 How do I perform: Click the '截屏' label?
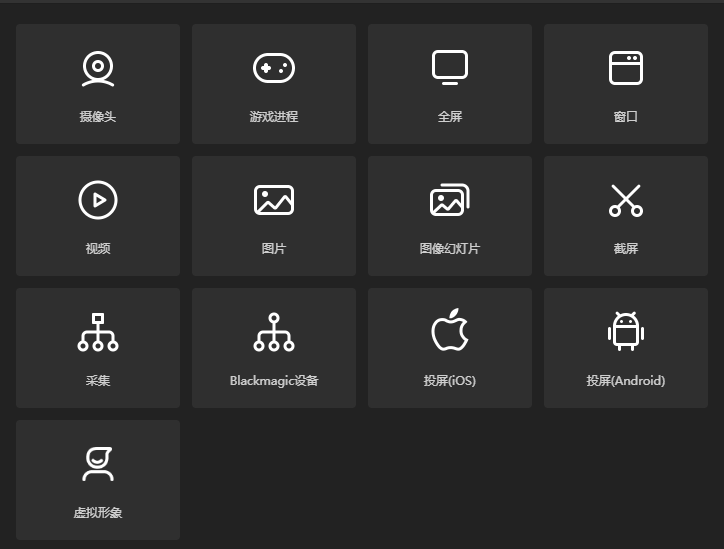pyautogui.click(x=626, y=249)
